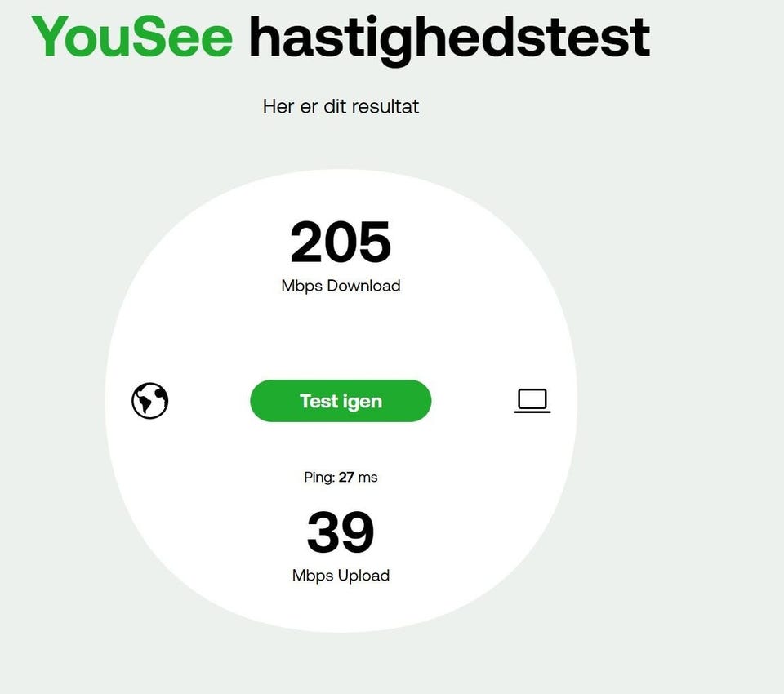Click the digit 5 in download speed

pyautogui.click(x=375, y=242)
